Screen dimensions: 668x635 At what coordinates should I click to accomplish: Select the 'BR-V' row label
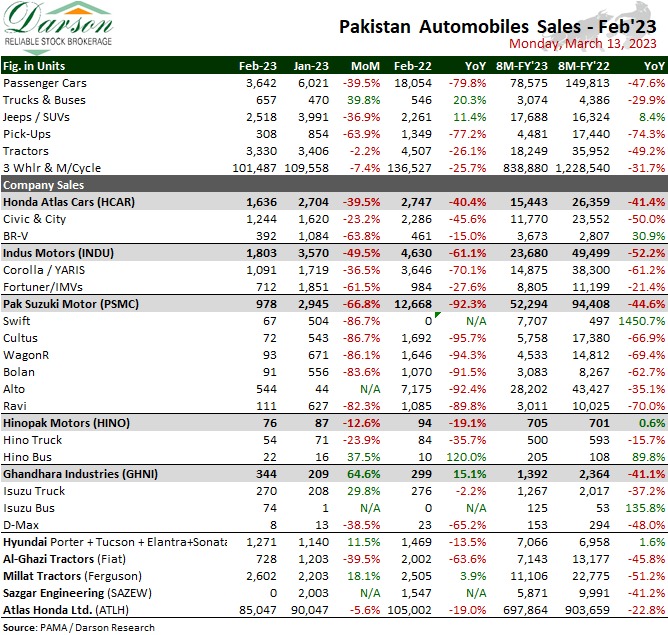15,236
